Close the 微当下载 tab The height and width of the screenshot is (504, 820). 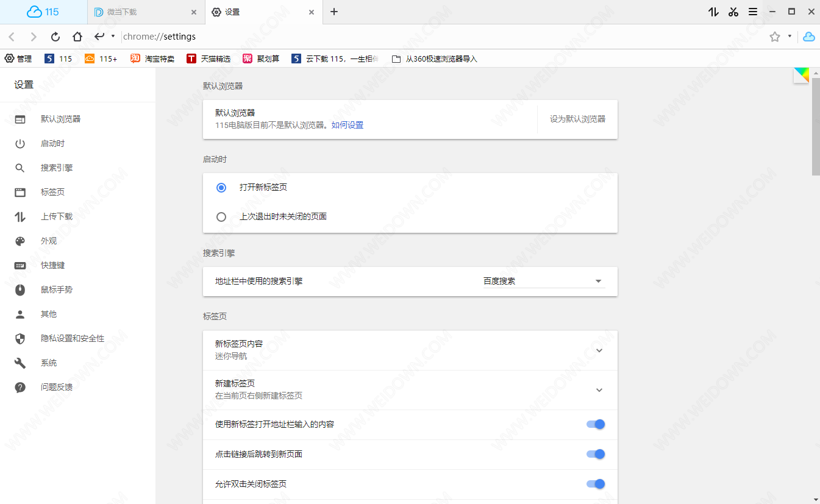[x=194, y=12]
